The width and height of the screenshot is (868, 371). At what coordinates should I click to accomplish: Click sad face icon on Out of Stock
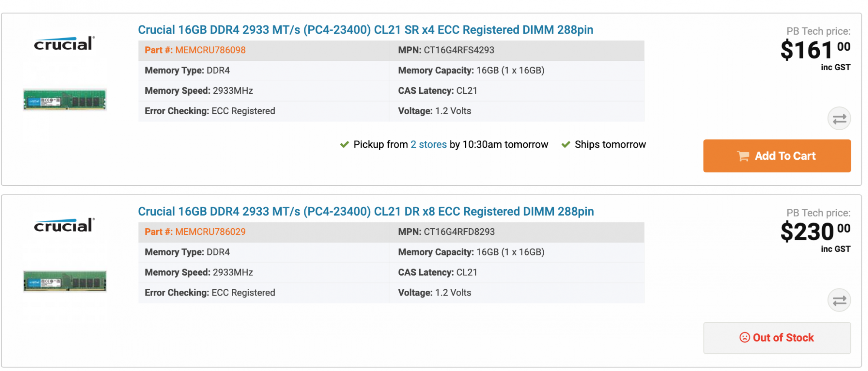click(744, 338)
